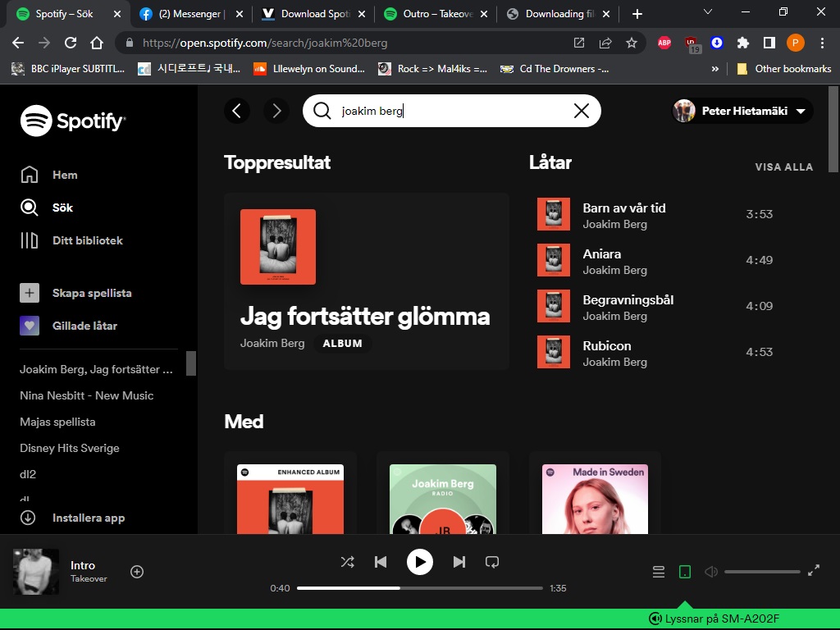Open Disney Hits Sverige playlist
The height and width of the screenshot is (630, 840).
pos(70,448)
